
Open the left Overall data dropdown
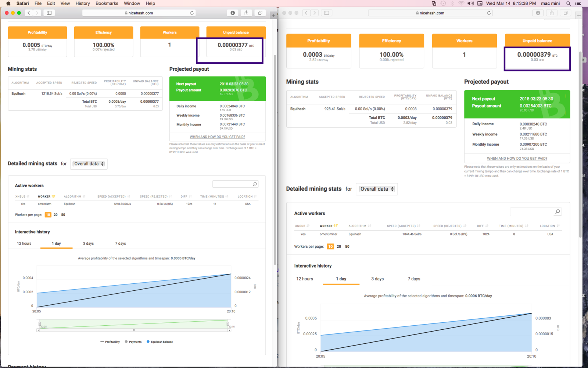pyautogui.click(x=89, y=164)
